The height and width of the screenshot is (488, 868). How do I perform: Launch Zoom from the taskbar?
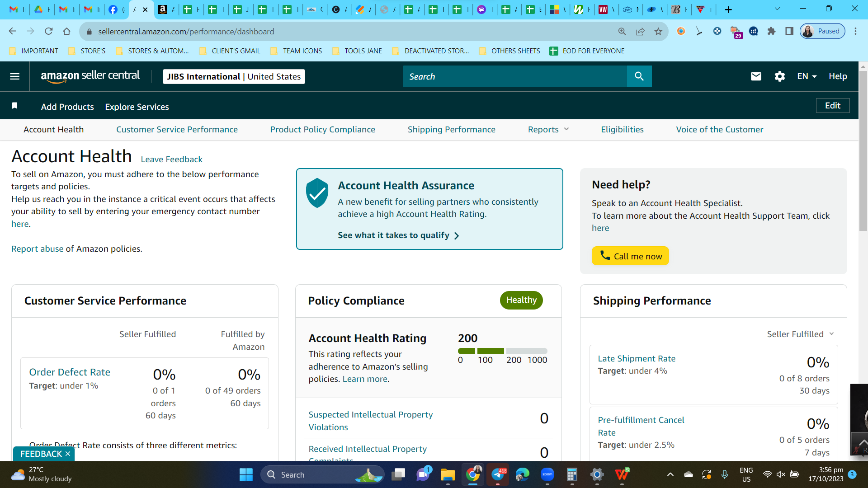click(x=547, y=474)
